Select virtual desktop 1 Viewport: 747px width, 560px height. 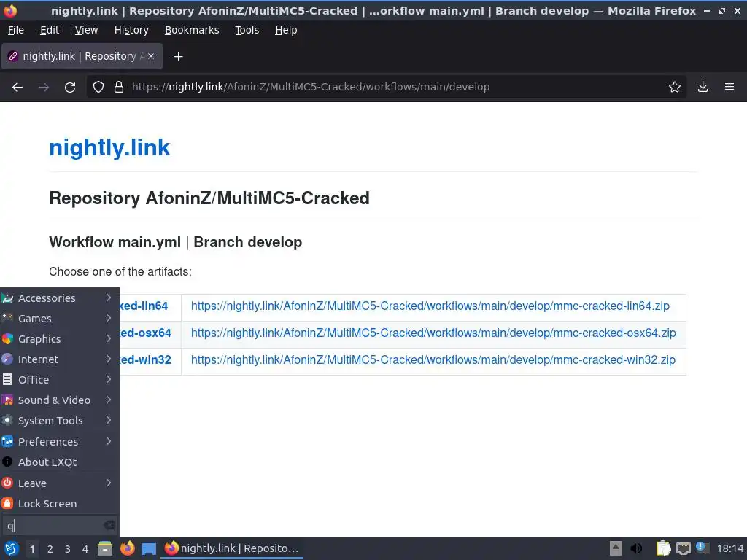coord(32,549)
